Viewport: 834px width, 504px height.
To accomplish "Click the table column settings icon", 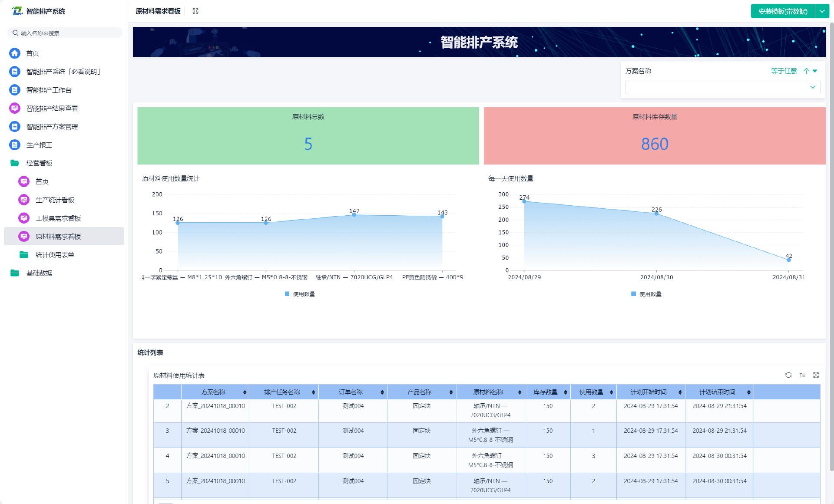I will point(802,375).
